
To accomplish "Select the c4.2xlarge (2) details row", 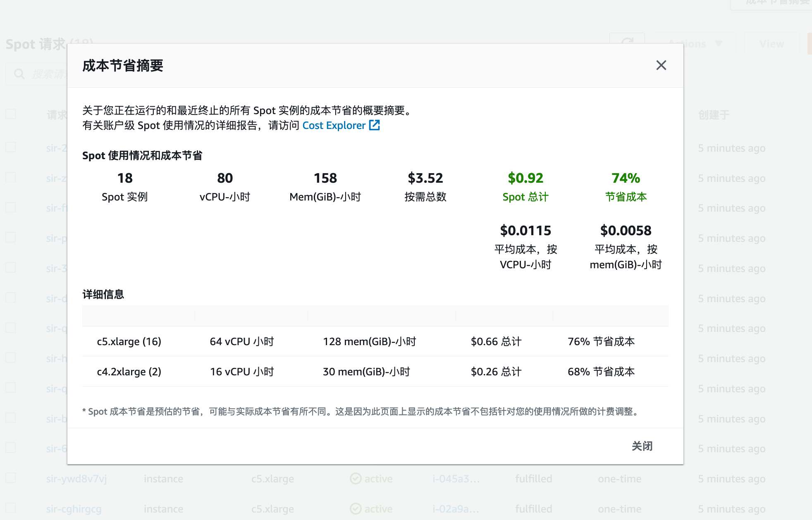I will 129,372.
